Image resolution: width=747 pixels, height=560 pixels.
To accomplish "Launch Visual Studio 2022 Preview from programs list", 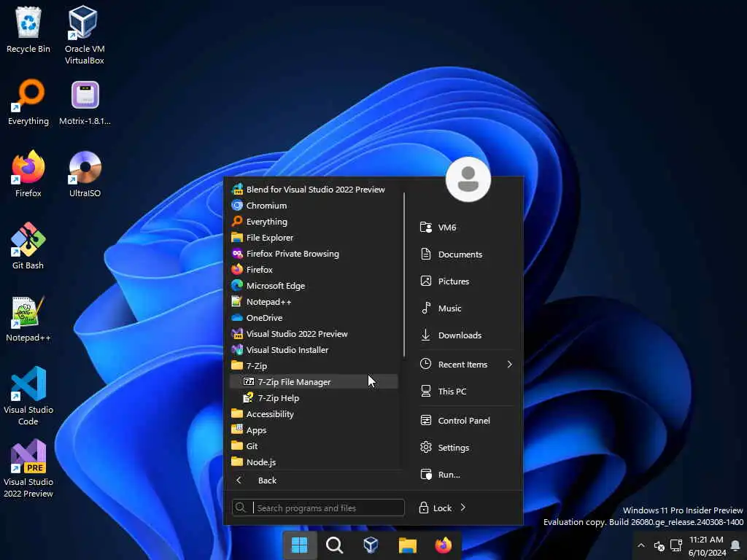I will (314, 334).
